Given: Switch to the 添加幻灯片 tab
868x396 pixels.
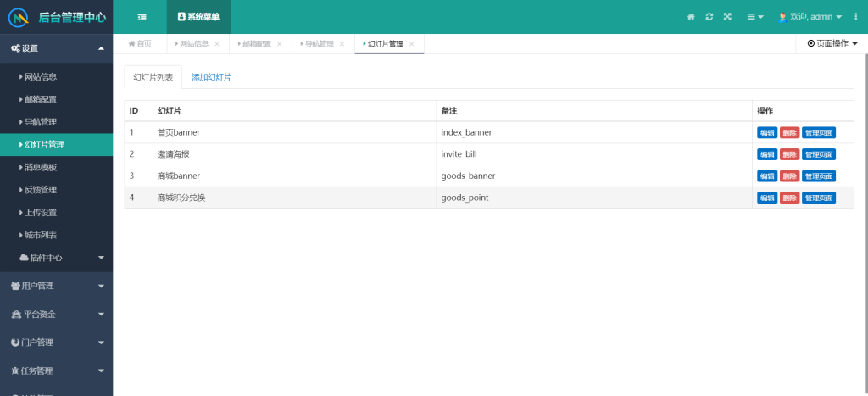Looking at the screenshot, I should [x=211, y=77].
